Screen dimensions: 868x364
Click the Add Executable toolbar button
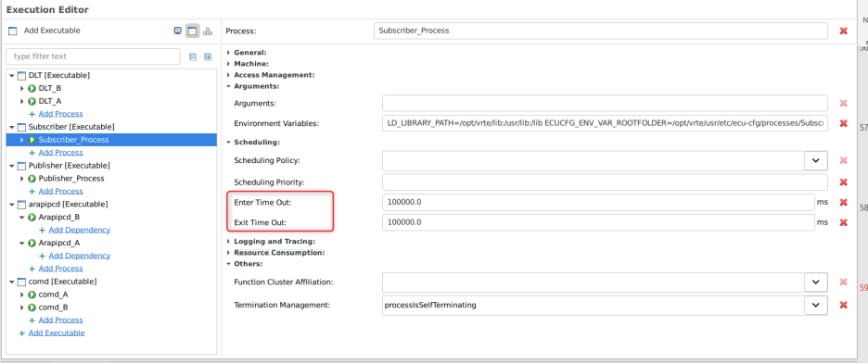(x=45, y=31)
